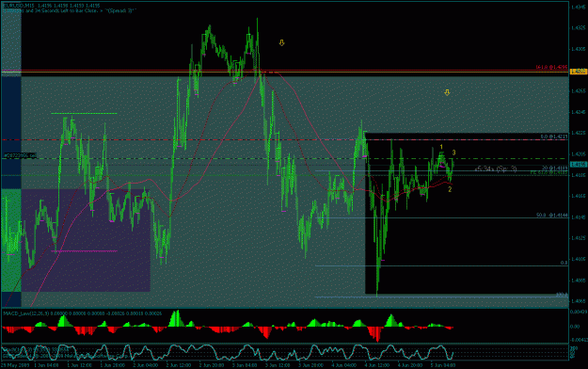588x369 pixels.
Task: Click the orange price tag on the axis
Action: tap(579, 72)
